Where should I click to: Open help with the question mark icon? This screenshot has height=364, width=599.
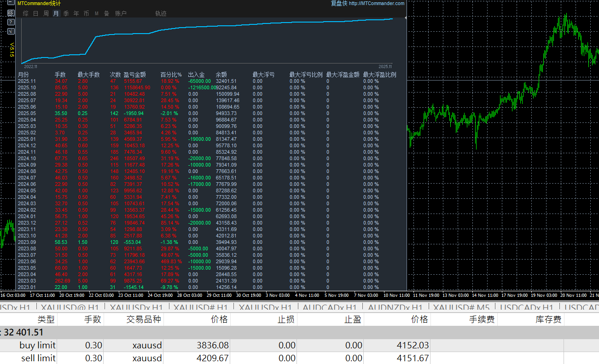tap(12, 22)
